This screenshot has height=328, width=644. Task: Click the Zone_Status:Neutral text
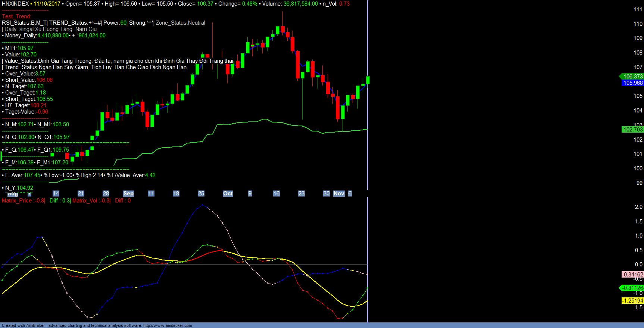181,23
